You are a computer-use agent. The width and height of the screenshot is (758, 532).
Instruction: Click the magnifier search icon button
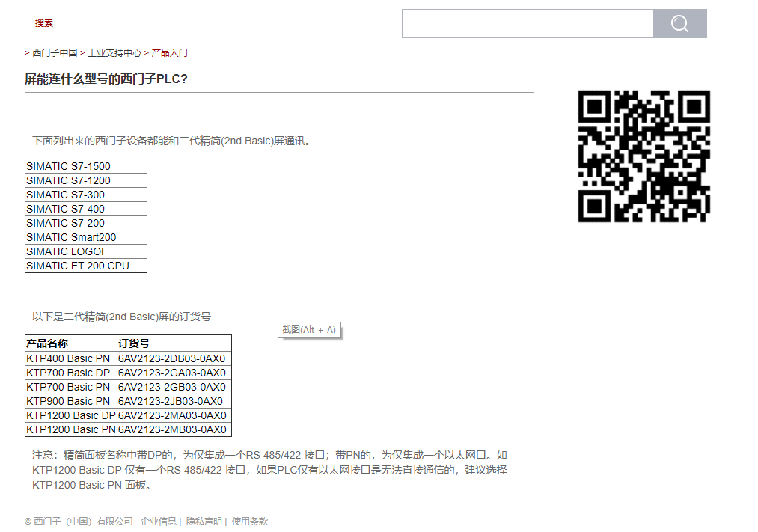679,24
